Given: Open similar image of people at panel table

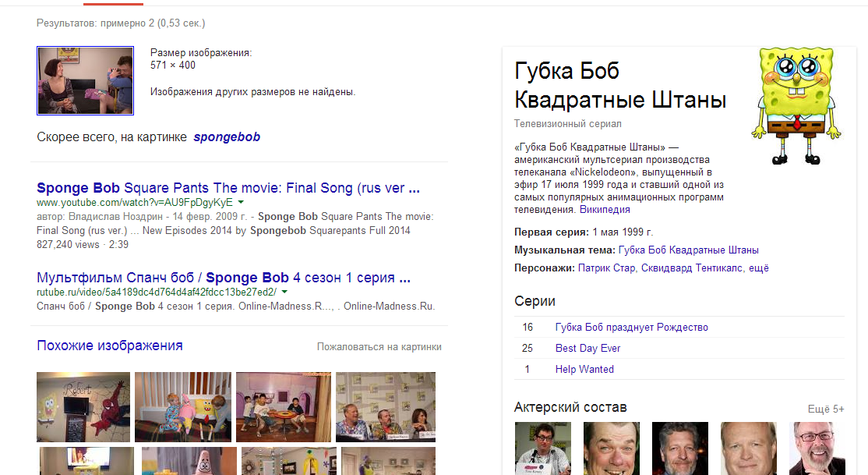Looking at the screenshot, I should (386, 407).
